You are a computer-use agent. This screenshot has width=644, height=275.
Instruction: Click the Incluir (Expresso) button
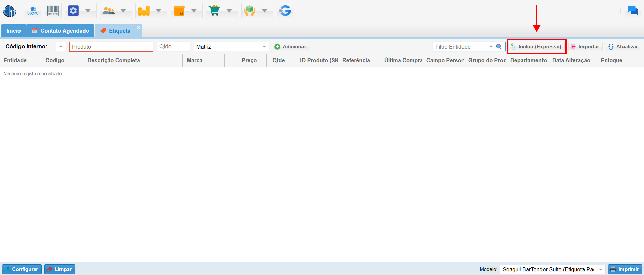536,47
